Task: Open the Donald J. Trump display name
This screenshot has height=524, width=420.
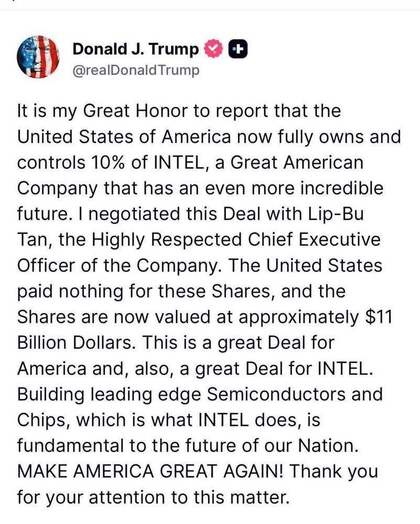Action: [x=135, y=49]
